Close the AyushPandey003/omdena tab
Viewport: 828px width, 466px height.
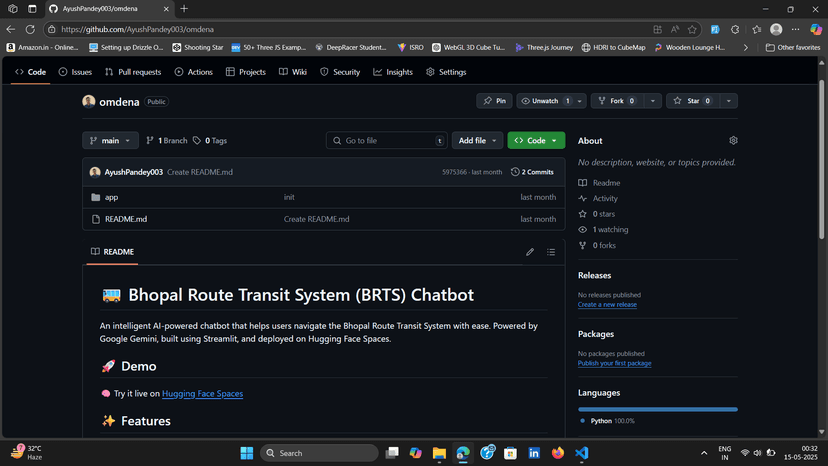click(x=166, y=9)
